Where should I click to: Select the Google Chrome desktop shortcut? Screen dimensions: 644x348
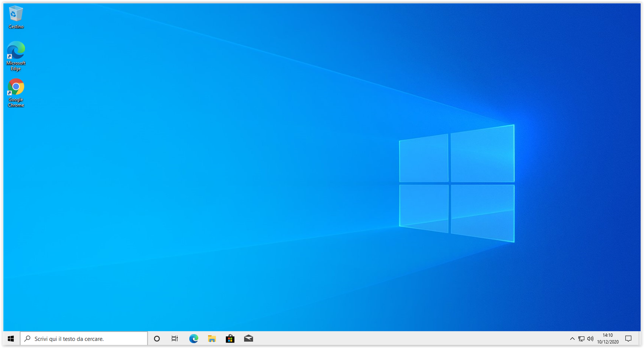pyautogui.click(x=16, y=93)
